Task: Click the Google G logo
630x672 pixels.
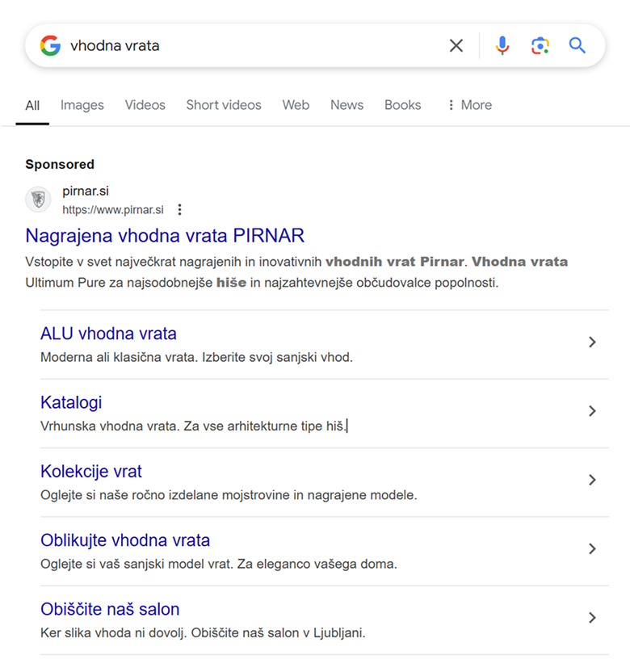Action: click(51, 45)
